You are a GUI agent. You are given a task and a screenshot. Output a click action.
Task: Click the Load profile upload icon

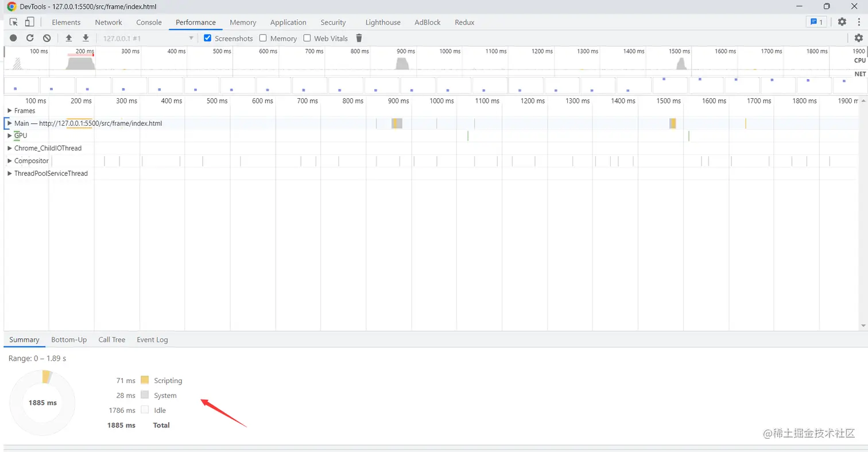[x=69, y=38]
